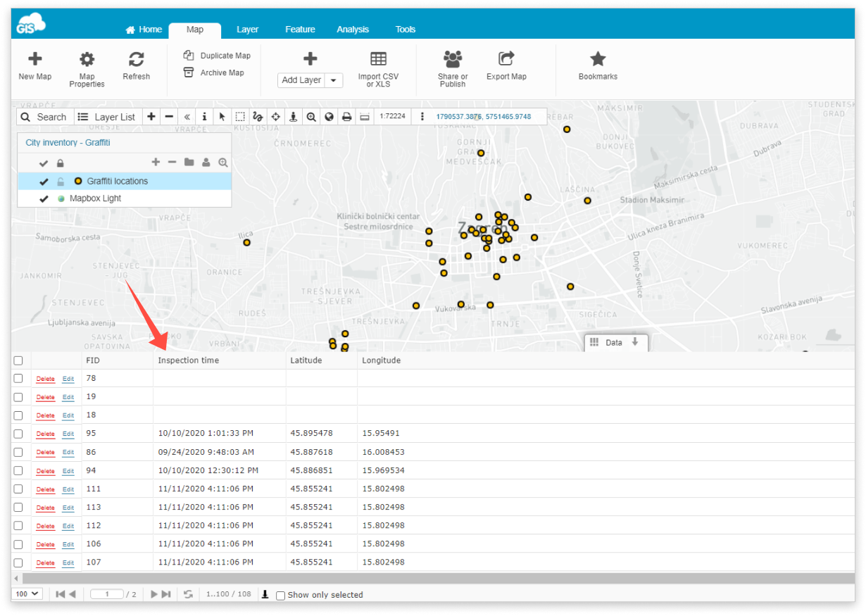Open Share or Publish options
Image resolution: width=866 pixels, height=616 pixels.
(x=451, y=68)
